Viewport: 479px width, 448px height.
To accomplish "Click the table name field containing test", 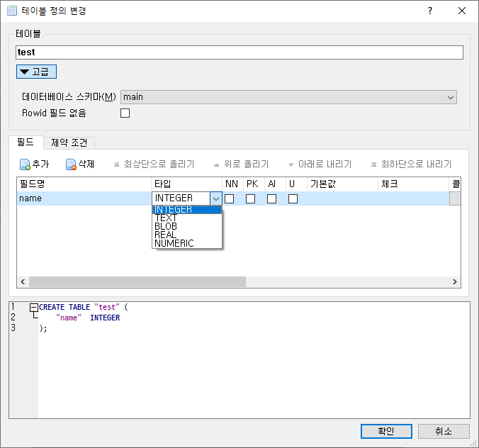I will coord(239,52).
